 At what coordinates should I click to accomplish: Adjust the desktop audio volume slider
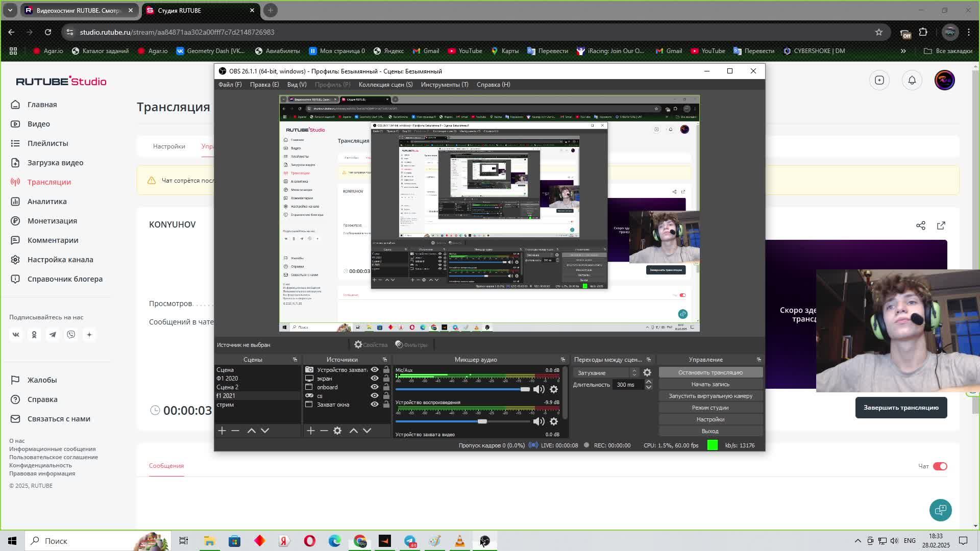[x=482, y=421]
